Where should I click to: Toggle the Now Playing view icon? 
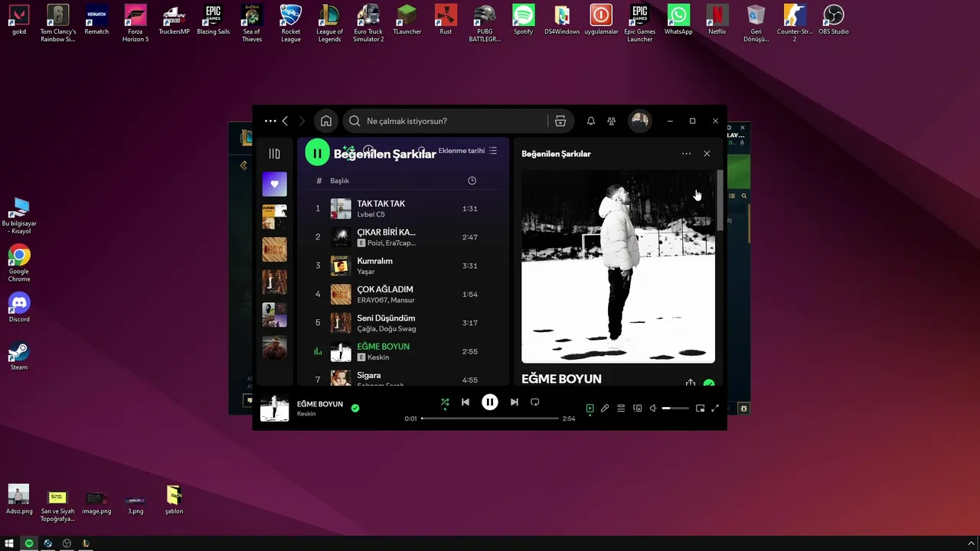click(x=590, y=409)
